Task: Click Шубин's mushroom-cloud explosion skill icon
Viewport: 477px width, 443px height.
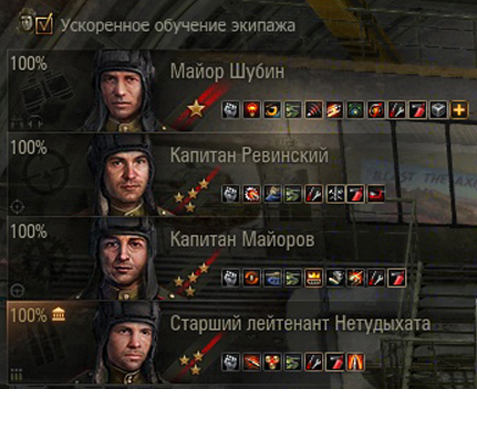Action: 252,110
